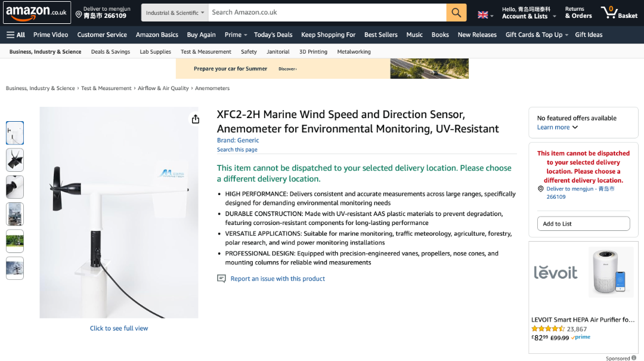Select the first product thumbnail image
Image resolution: width=644 pixels, height=361 pixels.
click(15, 133)
